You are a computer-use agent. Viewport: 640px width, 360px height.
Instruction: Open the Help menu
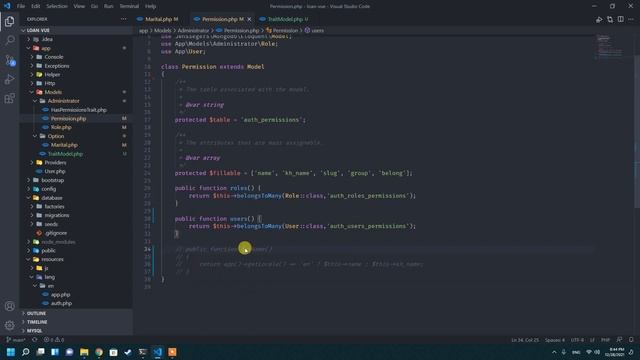pyautogui.click(x=150, y=6)
